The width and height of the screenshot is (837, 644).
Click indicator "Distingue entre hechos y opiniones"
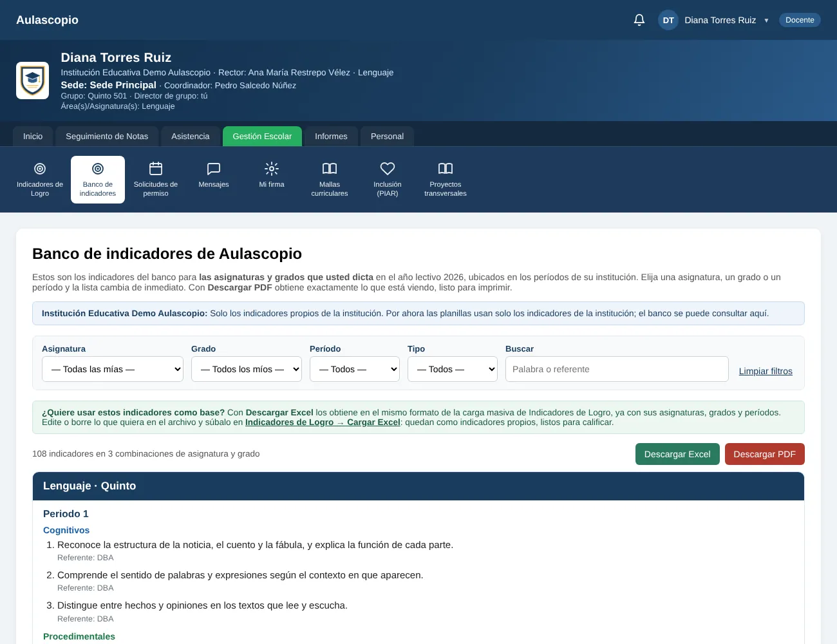[x=202, y=605]
